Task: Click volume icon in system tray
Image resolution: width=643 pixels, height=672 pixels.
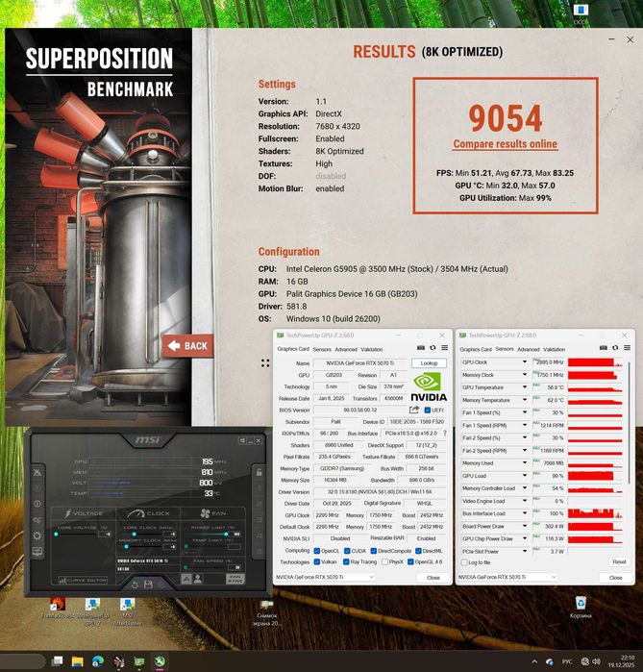Action: [596, 661]
